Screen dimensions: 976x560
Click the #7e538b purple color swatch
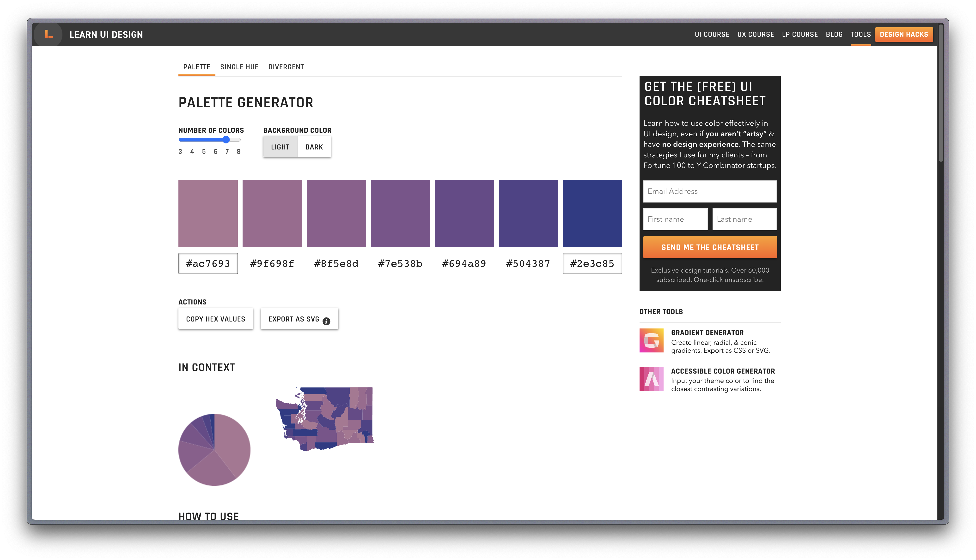pyautogui.click(x=400, y=214)
